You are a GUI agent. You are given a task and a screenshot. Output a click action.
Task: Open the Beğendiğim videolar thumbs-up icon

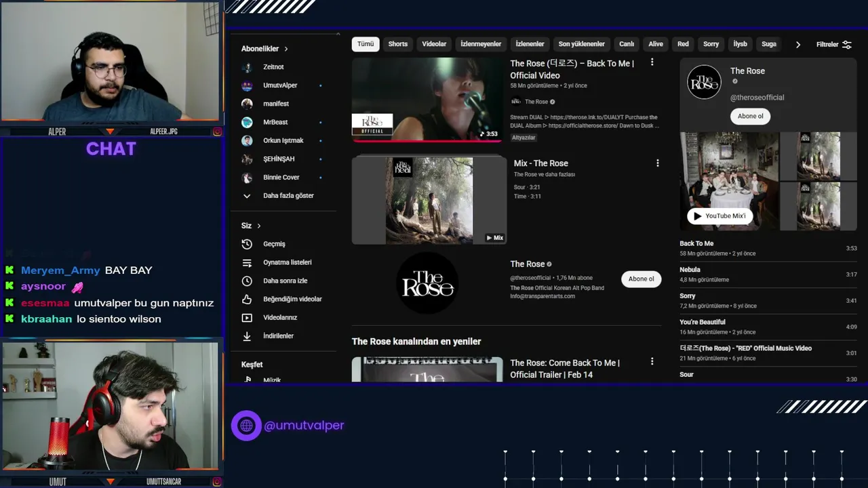click(x=247, y=299)
